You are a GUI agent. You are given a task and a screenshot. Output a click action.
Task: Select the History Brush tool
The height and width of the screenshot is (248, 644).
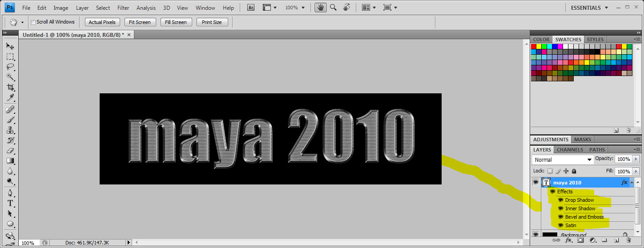[x=10, y=140]
